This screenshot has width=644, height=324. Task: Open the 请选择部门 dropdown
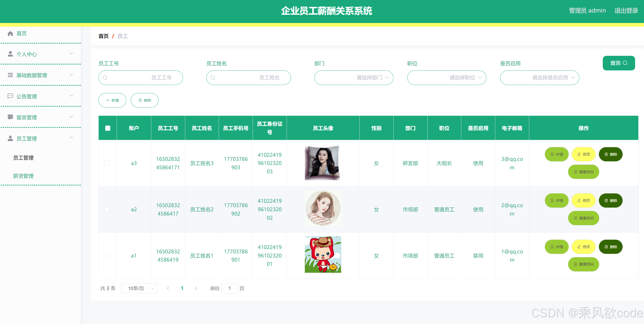[x=354, y=78]
